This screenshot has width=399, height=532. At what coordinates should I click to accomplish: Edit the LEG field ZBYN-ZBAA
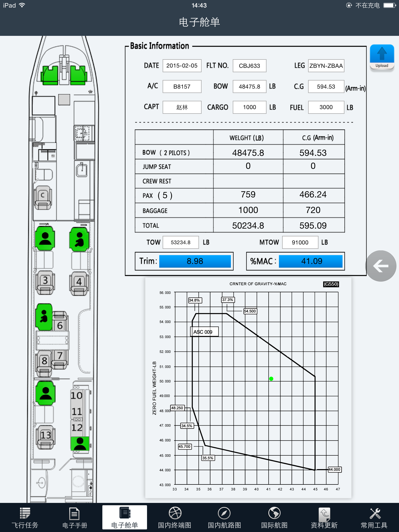point(326,66)
